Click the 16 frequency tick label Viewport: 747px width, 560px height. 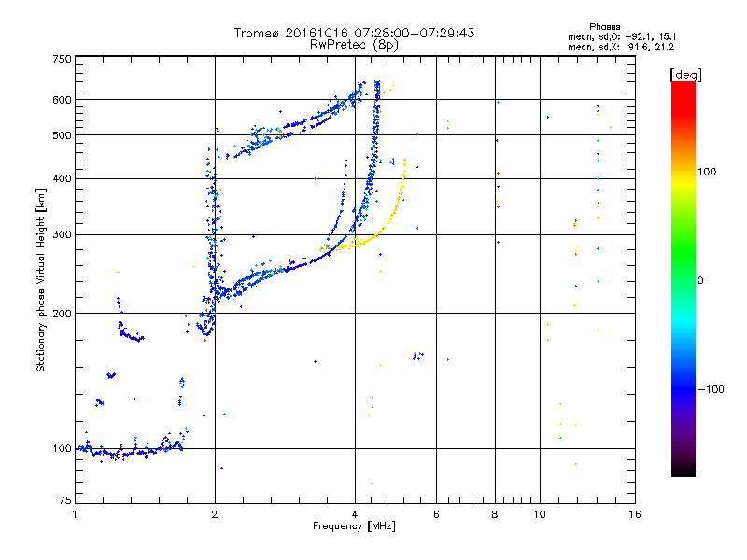(x=635, y=514)
